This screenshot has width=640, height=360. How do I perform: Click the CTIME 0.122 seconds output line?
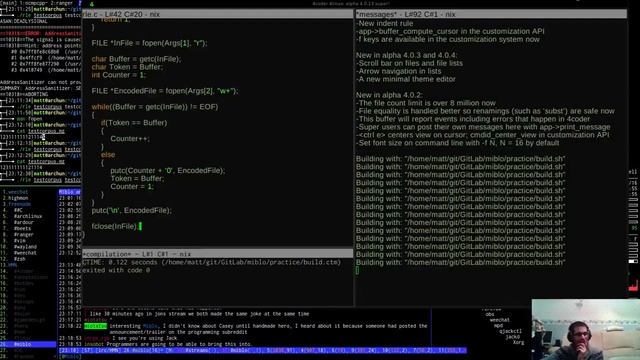point(211,262)
